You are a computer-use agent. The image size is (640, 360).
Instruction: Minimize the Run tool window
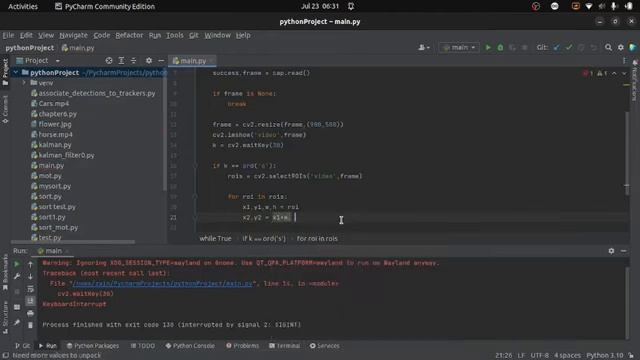point(624,251)
